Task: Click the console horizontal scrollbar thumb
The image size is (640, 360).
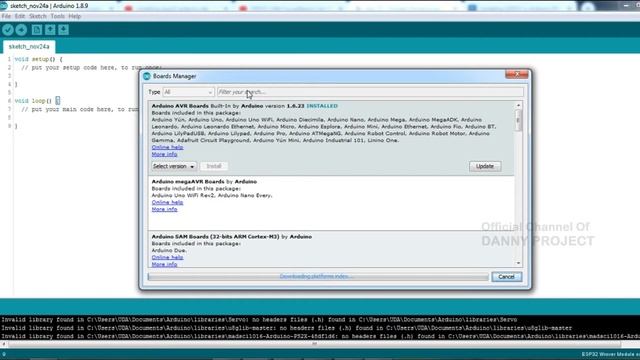Action: coord(314,344)
